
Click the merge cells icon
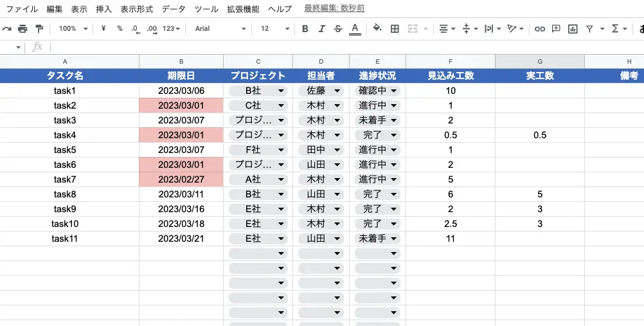pos(413,29)
